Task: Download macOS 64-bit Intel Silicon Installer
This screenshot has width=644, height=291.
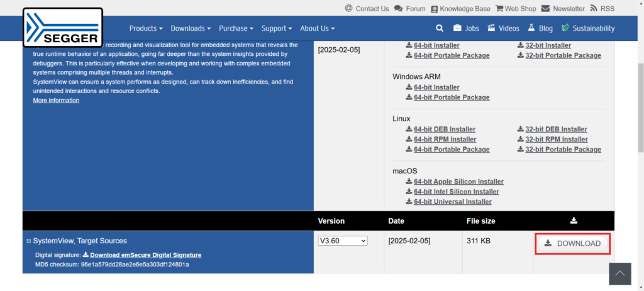Action: [x=457, y=192]
